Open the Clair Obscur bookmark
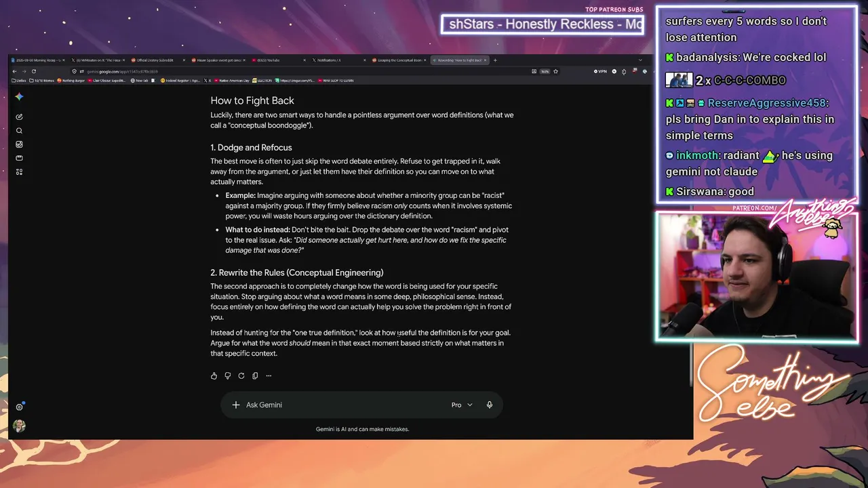 pos(108,81)
